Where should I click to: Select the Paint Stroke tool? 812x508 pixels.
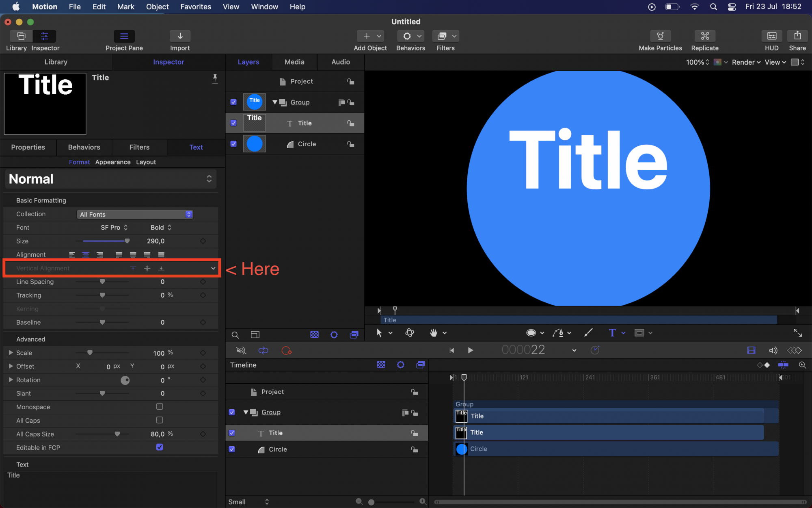pos(588,333)
